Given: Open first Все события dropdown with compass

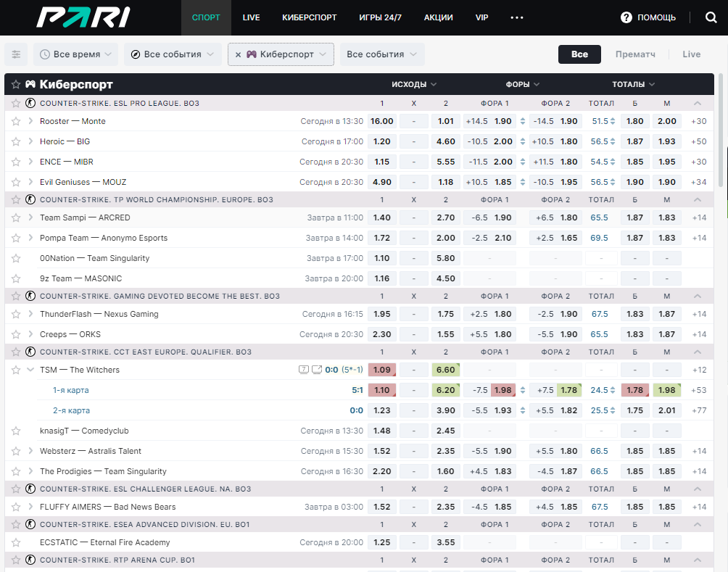Looking at the screenshot, I should pos(173,54).
